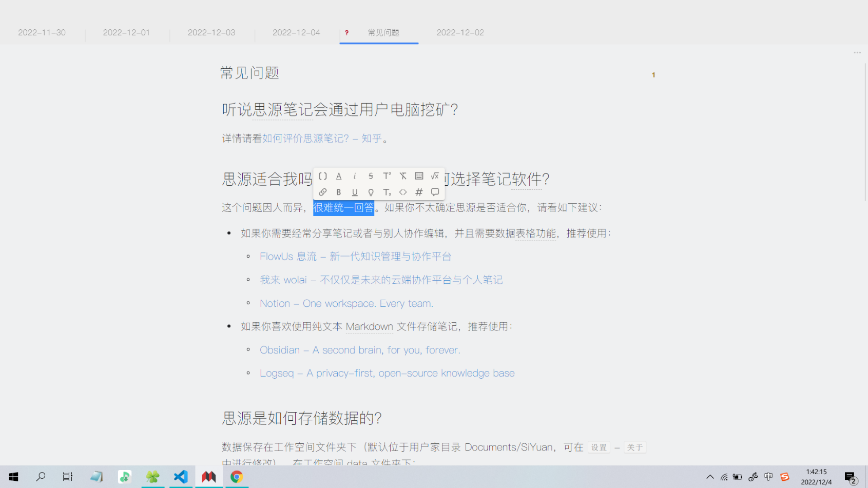The image size is (868, 488).
Task: Click the heading 听说思源笔记会通过用户电脑挖矿？
Action: (340, 109)
